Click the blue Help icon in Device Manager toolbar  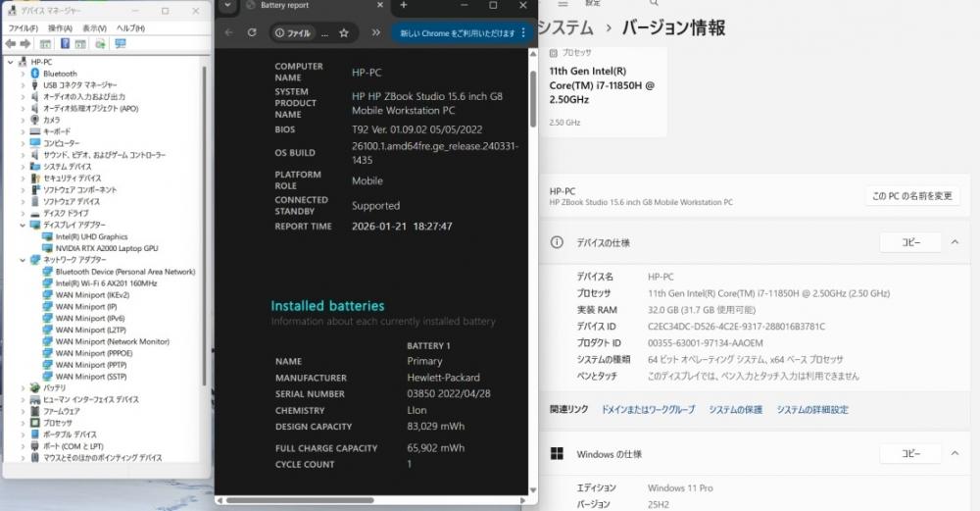pos(65,44)
